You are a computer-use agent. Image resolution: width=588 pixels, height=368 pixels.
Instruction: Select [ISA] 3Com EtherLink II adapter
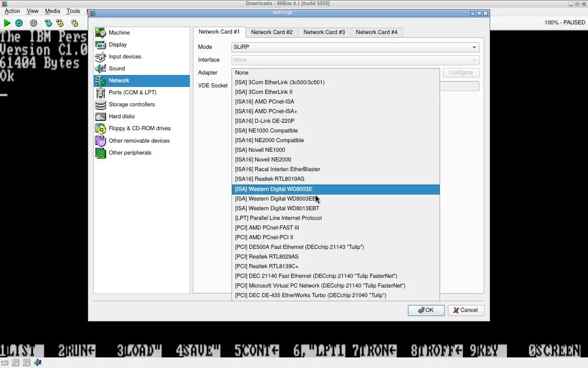point(336,92)
